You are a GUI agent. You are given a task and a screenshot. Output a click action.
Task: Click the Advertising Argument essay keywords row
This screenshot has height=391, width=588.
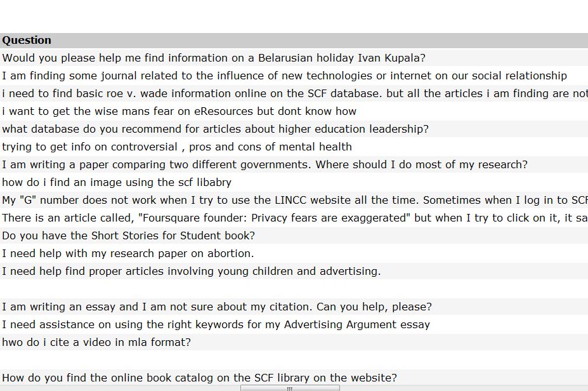pyautogui.click(x=216, y=325)
